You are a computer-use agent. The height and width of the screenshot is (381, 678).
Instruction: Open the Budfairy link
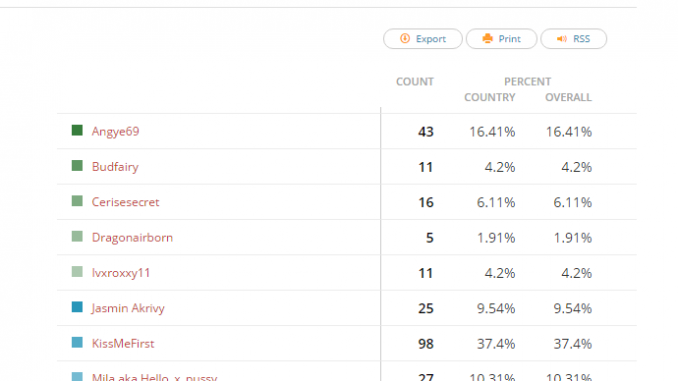[x=115, y=167]
